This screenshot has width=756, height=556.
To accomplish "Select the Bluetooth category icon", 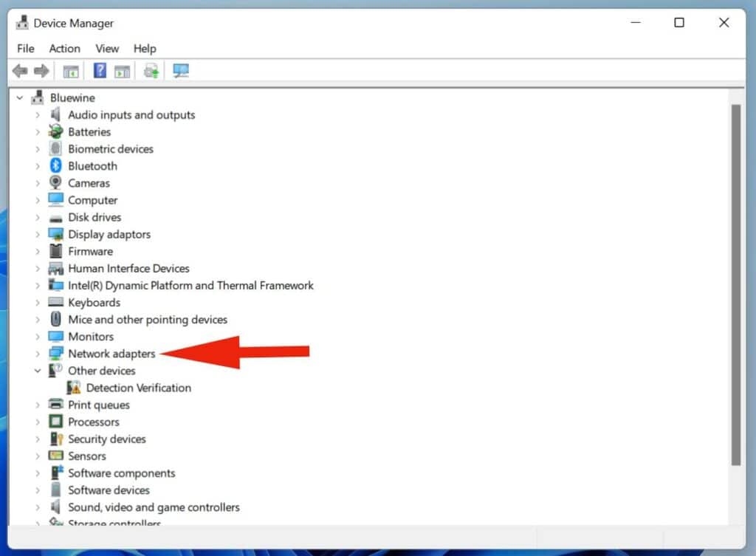I will (x=55, y=166).
